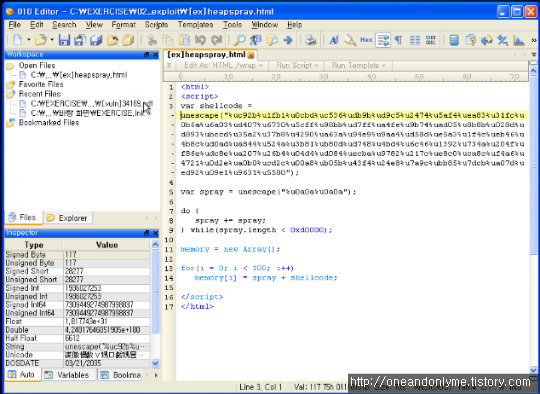The height and width of the screenshot is (394, 540).
Task: Open the Run Script dropdown
Action: (297, 65)
